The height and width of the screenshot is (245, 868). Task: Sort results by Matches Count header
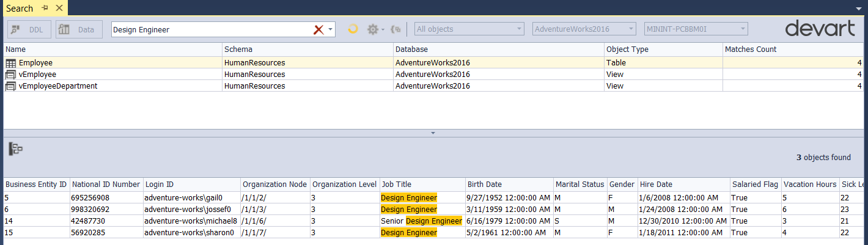(x=793, y=49)
